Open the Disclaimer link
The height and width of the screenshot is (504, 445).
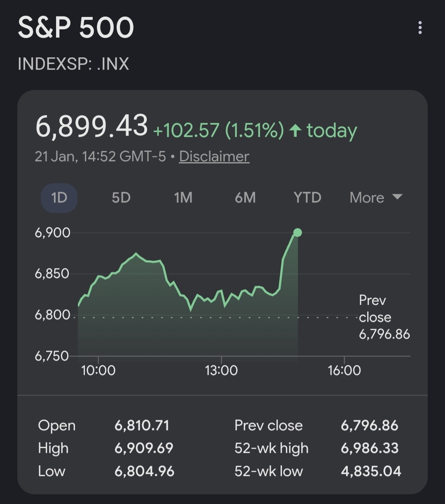[214, 157]
